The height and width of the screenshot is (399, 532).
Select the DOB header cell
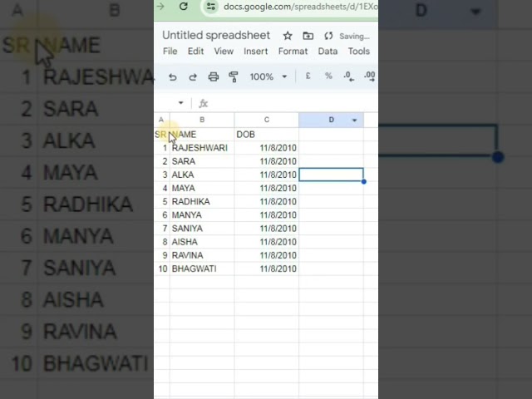[266, 135]
